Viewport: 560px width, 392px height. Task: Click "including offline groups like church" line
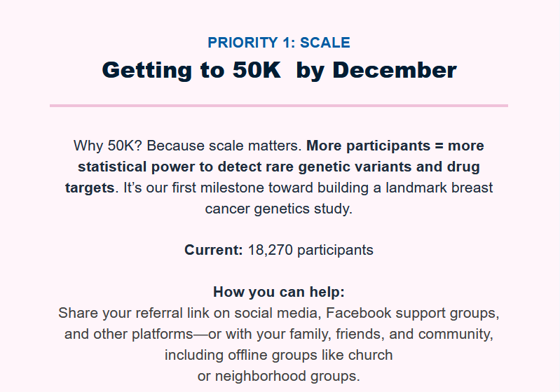click(x=279, y=355)
